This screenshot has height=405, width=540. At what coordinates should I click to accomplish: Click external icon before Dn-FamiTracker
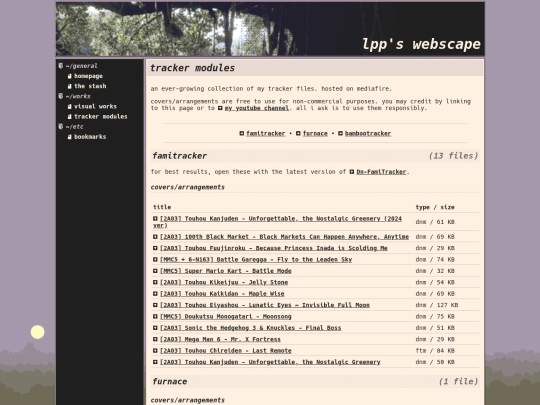tap(352, 172)
